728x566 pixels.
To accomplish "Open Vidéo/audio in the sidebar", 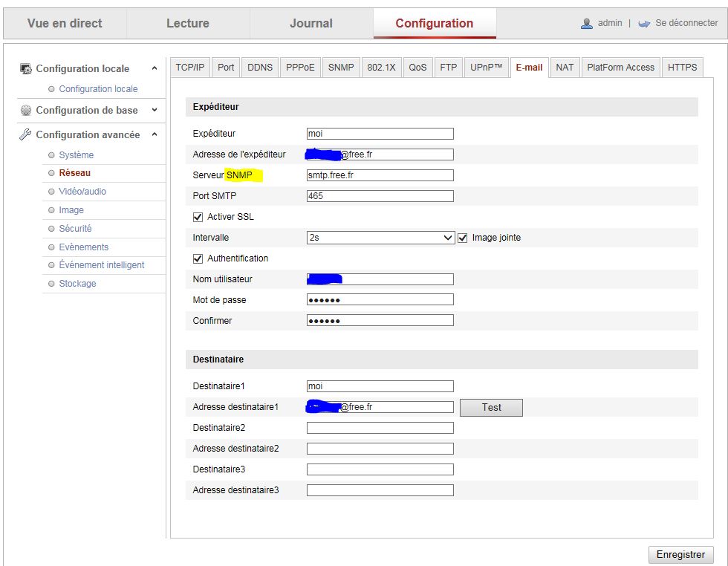I will (x=82, y=192).
